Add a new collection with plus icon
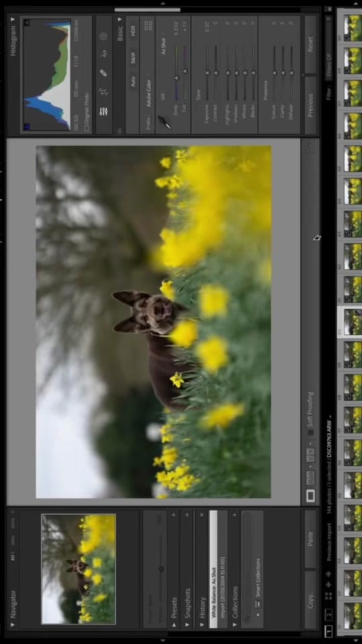Screen dimensions: 362x644 pos(235,515)
